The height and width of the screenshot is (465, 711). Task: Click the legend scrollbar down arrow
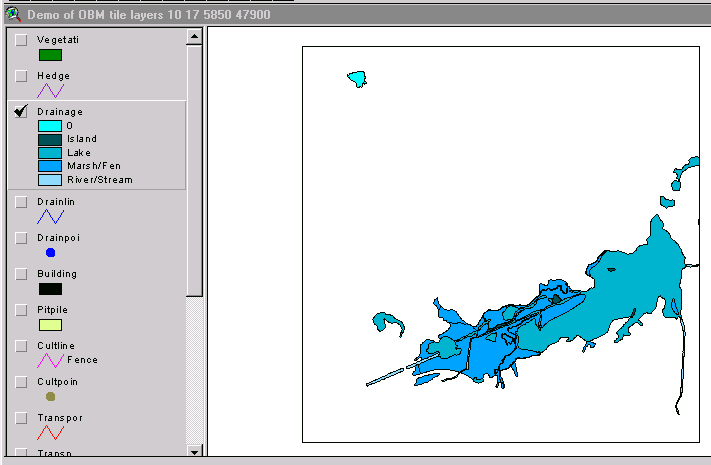194,452
